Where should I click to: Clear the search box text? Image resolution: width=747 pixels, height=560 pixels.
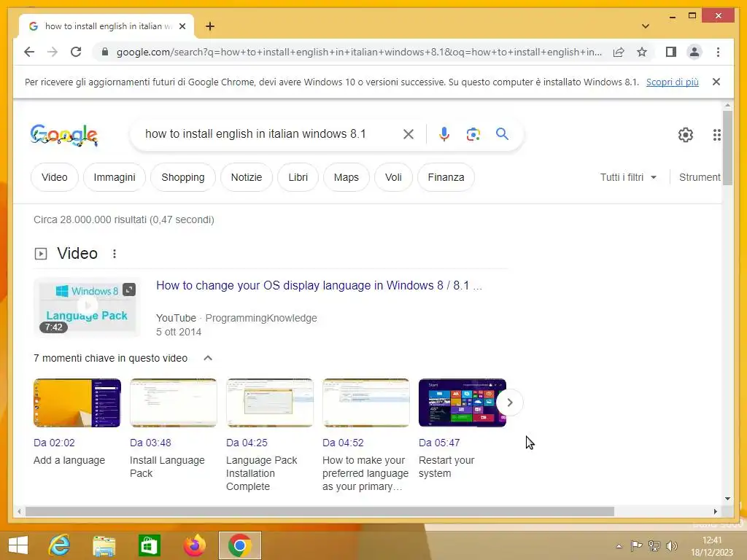coord(409,134)
